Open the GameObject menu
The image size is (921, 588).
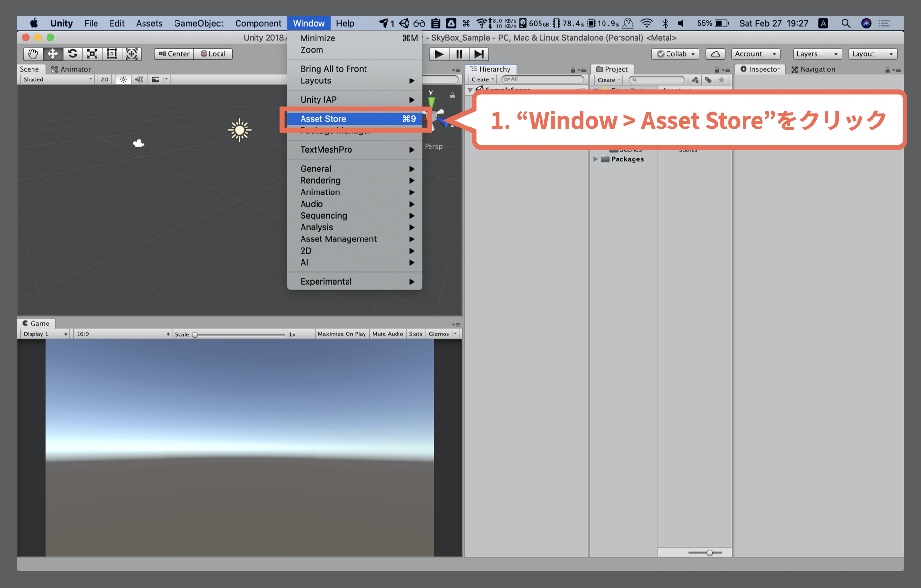point(199,23)
